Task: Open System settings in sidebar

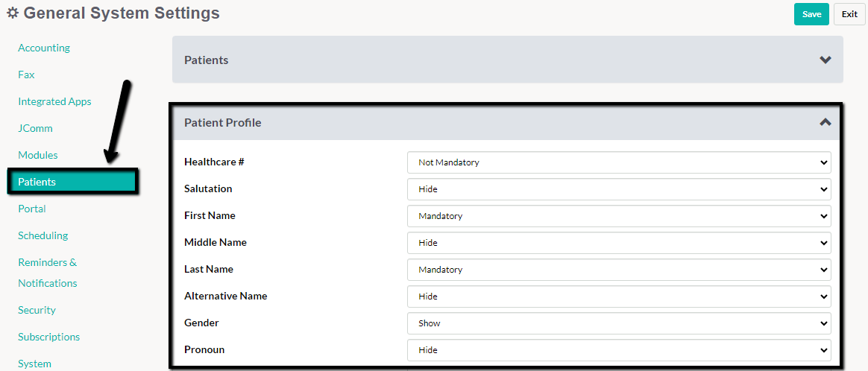Action: tap(34, 364)
